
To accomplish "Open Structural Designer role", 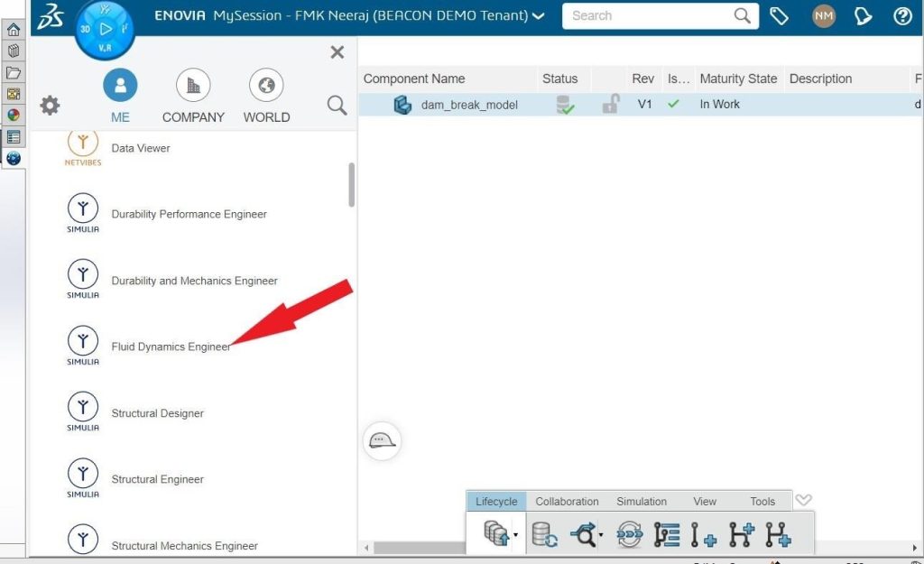I will [x=157, y=413].
